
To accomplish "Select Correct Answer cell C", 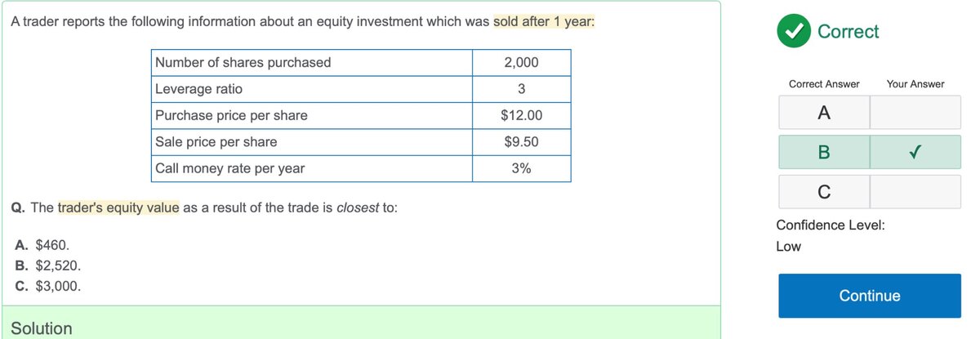I will point(824,192).
